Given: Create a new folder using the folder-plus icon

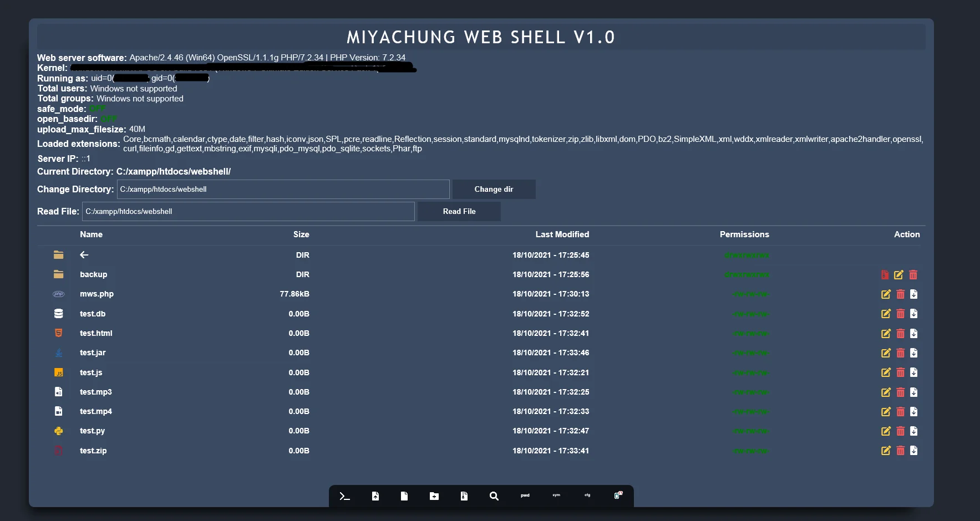Looking at the screenshot, I should click(434, 496).
